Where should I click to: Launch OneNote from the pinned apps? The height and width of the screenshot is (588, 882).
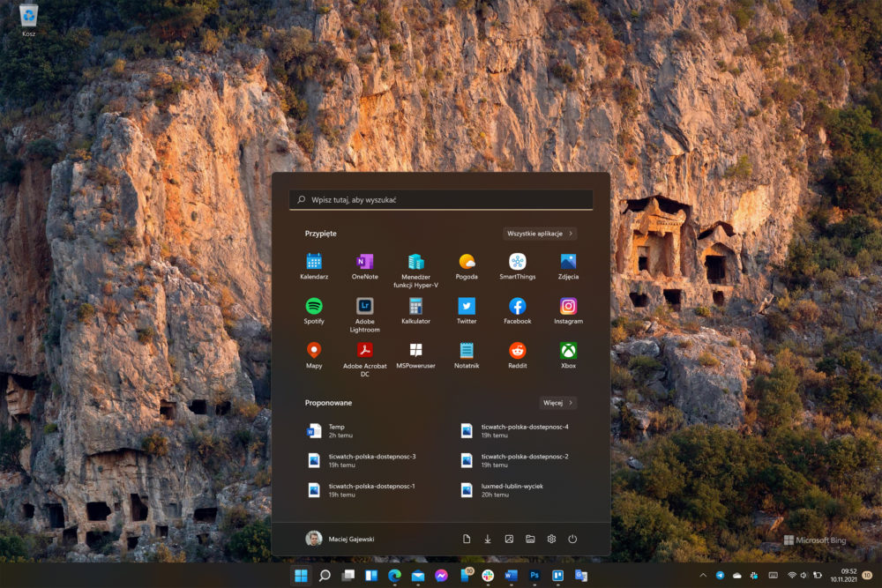(x=364, y=266)
